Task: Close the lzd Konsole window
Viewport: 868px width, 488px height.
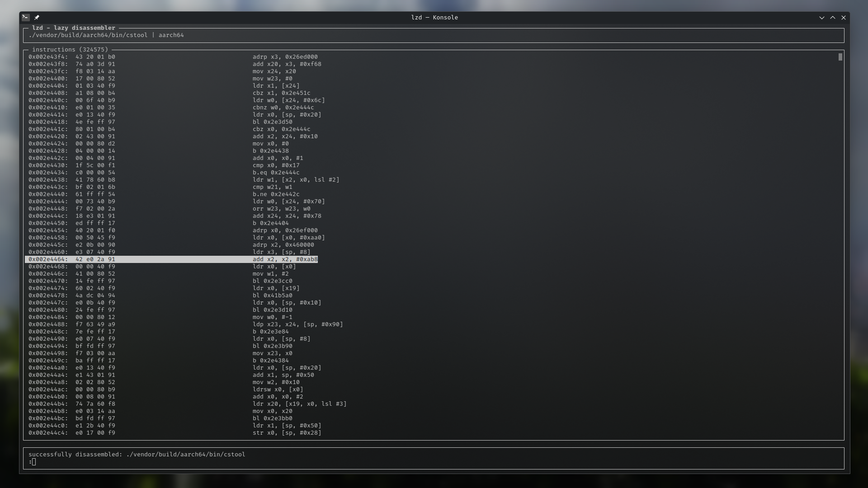Action: tap(843, 18)
